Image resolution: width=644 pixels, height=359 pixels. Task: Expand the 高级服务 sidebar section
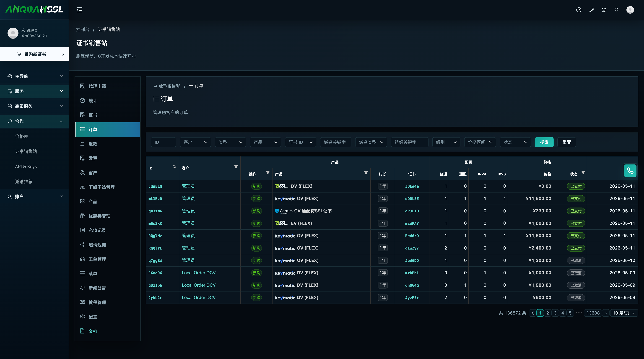[x=34, y=106]
